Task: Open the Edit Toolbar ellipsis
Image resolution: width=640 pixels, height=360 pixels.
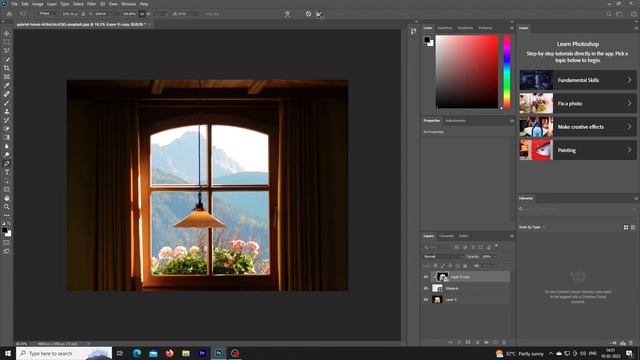Action: pyautogui.click(x=7, y=216)
